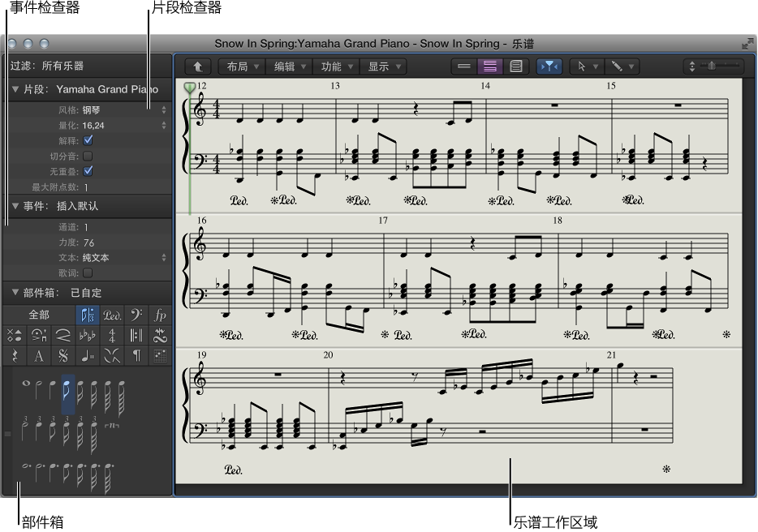Select the key signatures flats group

(88, 336)
